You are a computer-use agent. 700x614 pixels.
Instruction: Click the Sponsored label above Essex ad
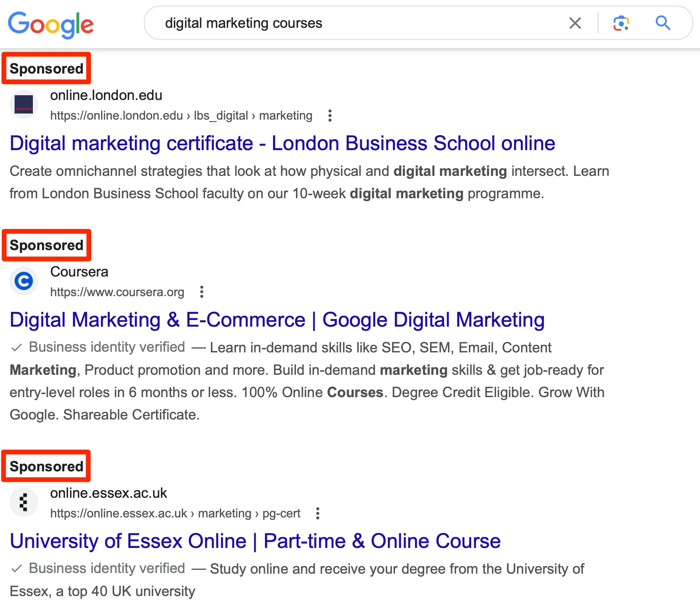[x=46, y=466]
